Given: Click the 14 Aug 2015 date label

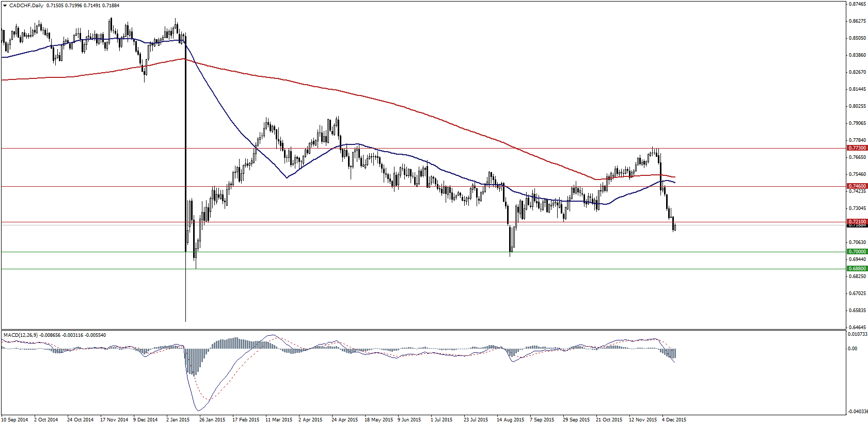Looking at the screenshot, I should 510,420.
